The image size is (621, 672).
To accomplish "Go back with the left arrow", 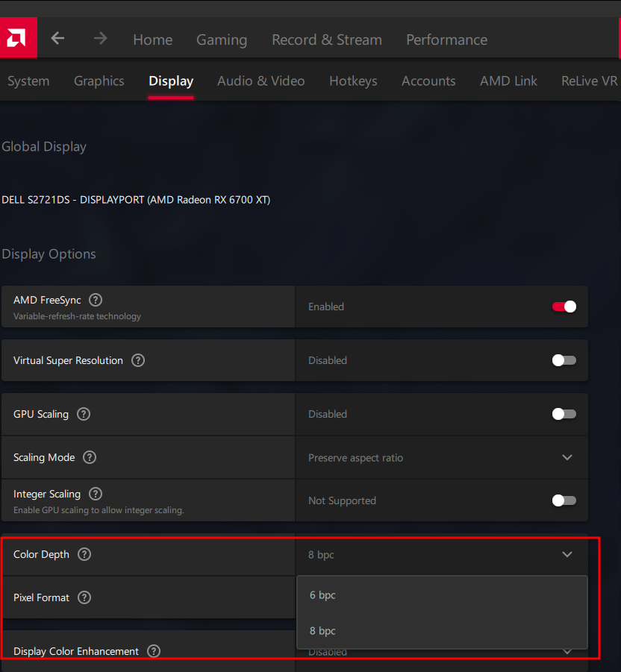I will tap(57, 39).
